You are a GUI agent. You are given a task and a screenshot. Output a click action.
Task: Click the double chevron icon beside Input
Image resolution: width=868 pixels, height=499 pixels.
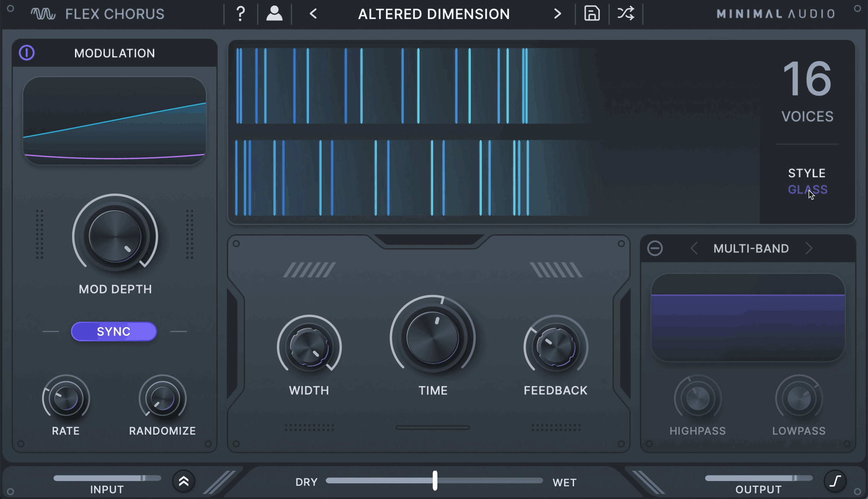tap(184, 482)
